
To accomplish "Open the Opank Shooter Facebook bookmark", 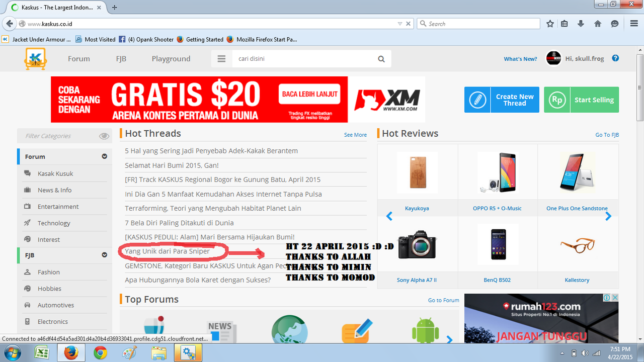I will point(146,39).
